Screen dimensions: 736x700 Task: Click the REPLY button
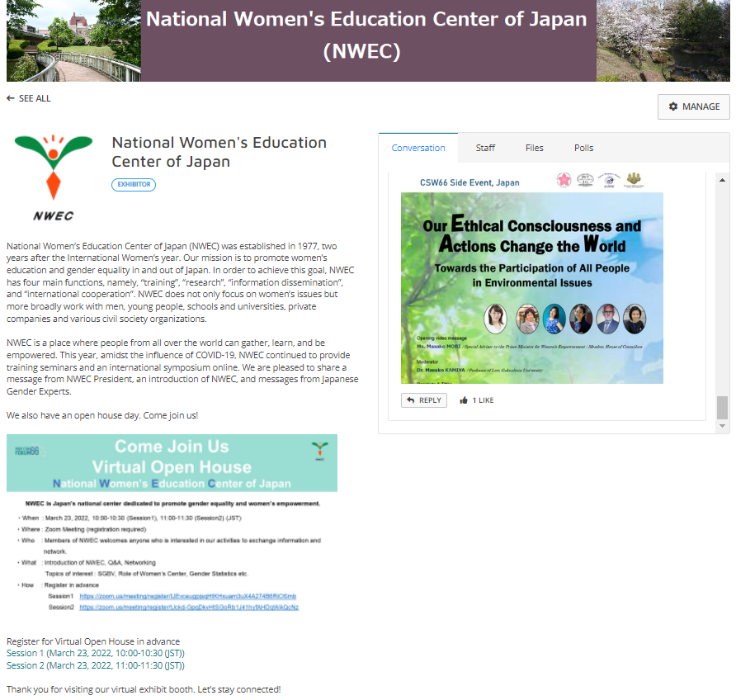pyautogui.click(x=424, y=400)
